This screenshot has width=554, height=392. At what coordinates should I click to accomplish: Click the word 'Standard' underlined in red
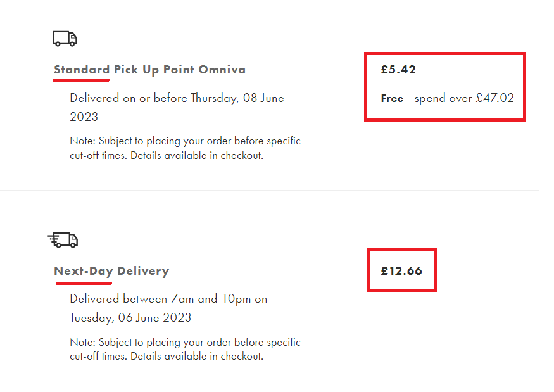tap(82, 70)
